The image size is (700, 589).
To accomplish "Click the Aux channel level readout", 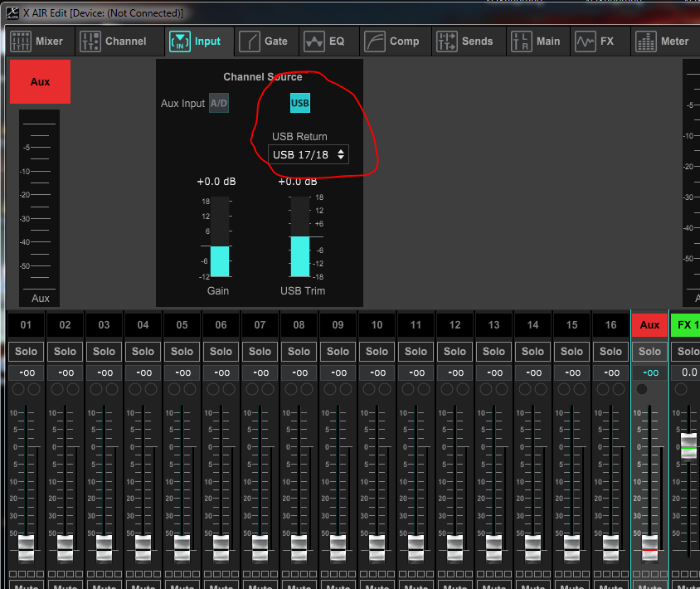I will 649,372.
